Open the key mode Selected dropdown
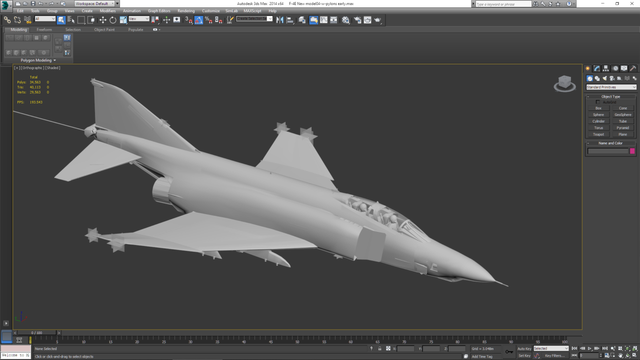Screen dimensions: 640x360 [551, 349]
